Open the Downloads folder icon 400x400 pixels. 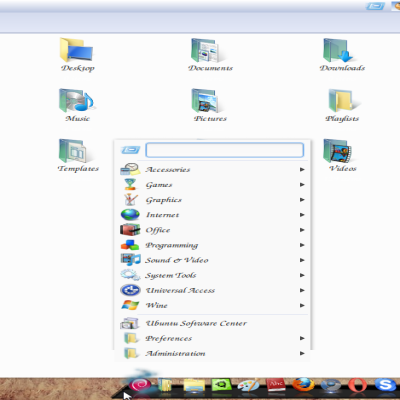click(342, 55)
